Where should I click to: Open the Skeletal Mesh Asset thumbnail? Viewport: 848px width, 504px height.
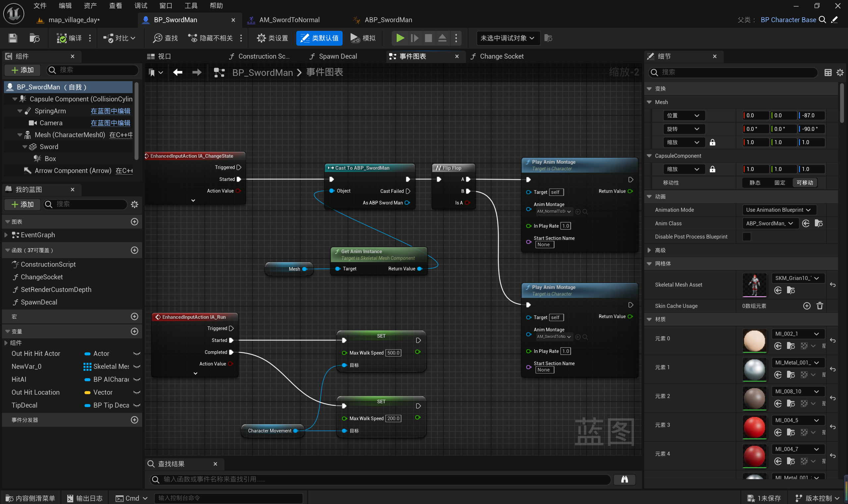pyautogui.click(x=754, y=285)
